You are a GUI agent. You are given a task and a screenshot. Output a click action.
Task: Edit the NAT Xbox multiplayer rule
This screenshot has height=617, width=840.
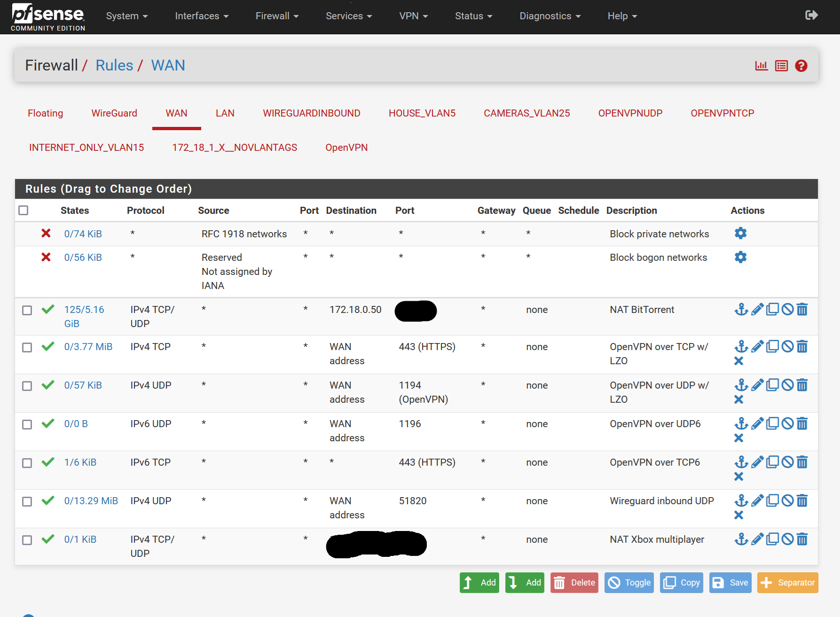pyautogui.click(x=757, y=539)
